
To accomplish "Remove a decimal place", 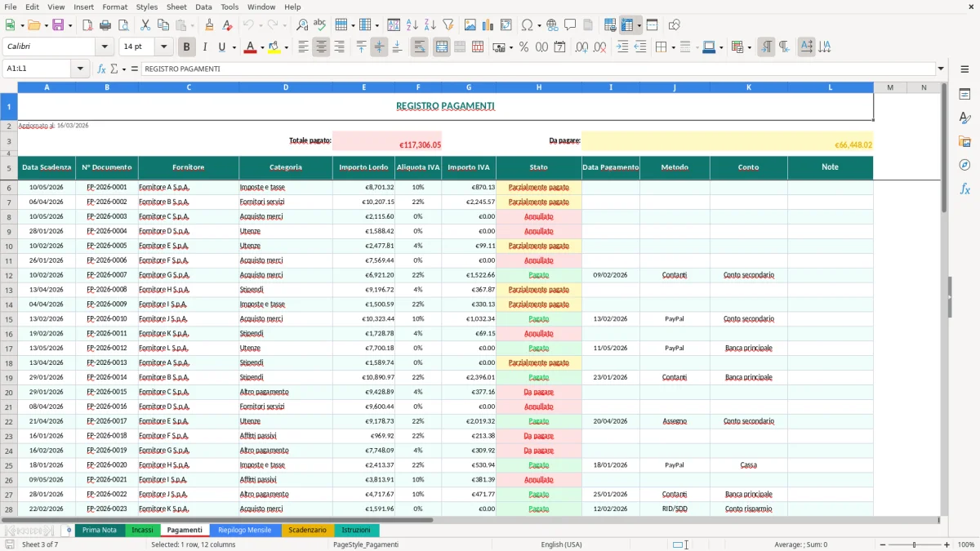I will [x=599, y=47].
